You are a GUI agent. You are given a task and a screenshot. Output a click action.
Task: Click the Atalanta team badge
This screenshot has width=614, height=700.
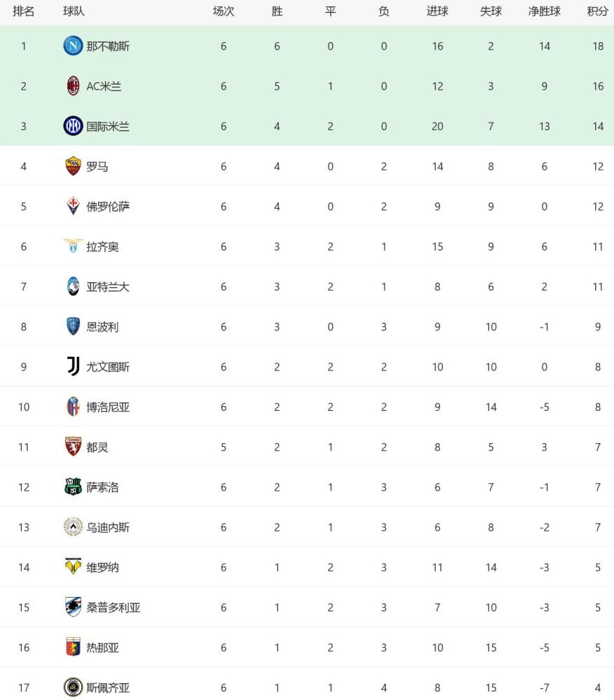coord(73,286)
